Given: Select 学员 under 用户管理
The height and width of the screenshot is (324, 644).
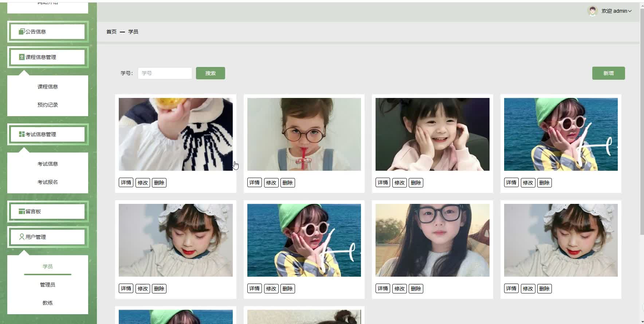Looking at the screenshot, I should pyautogui.click(x=48, y=266).
